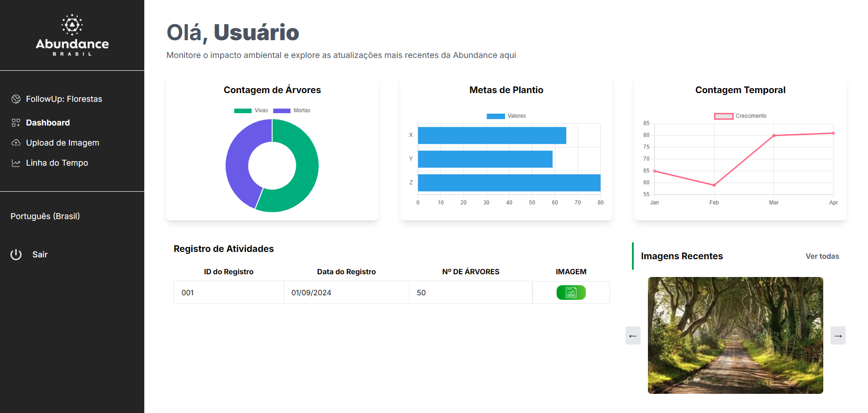Toggle the Mortas legend swatch
This screenshot has height=413, width=868.
click(x=282, y=110)
